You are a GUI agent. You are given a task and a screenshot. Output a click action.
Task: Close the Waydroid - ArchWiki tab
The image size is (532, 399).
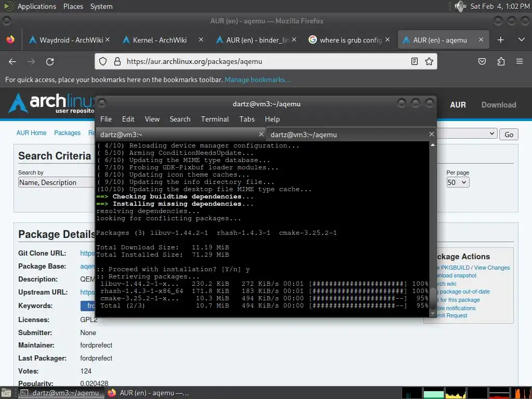[108, 39]
